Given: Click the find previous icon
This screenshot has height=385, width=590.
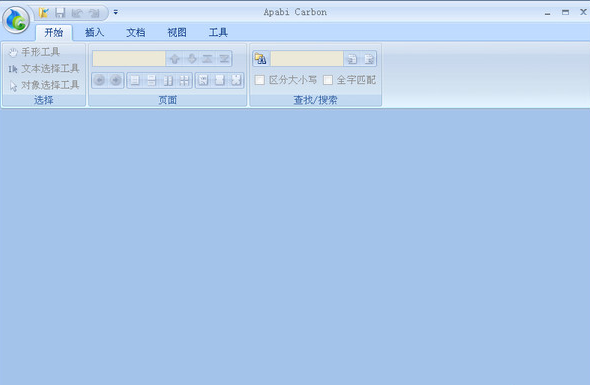Looking at the screenshot, I should click(352, 59).
